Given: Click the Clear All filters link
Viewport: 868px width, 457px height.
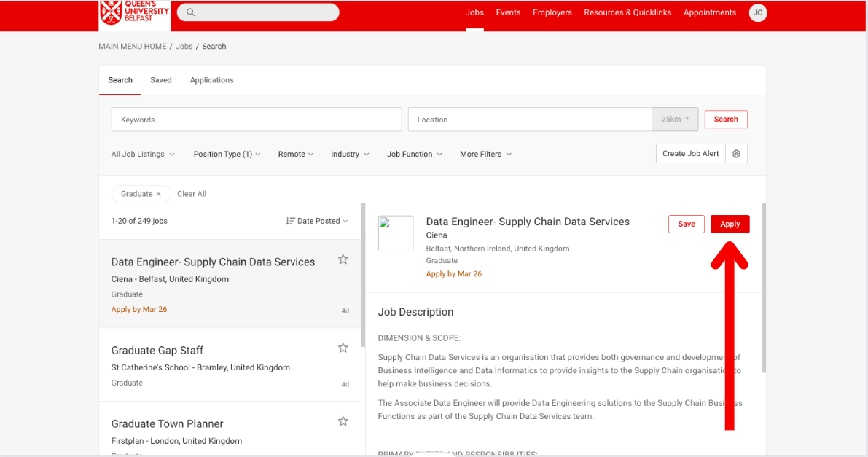Looking at the screenshot, I should [192, 194].
